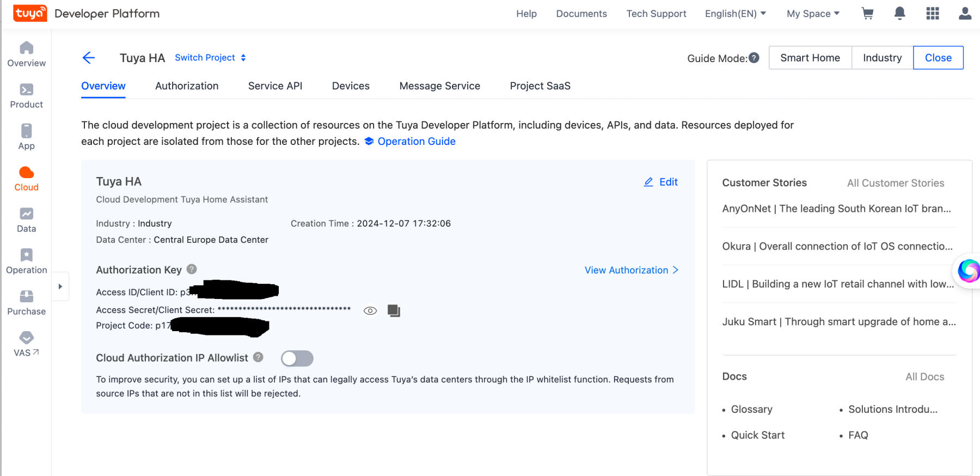The height and width of the screenshot is (476, 980).
Task: Open the App sidebar section
Action: tap(26, 137)
